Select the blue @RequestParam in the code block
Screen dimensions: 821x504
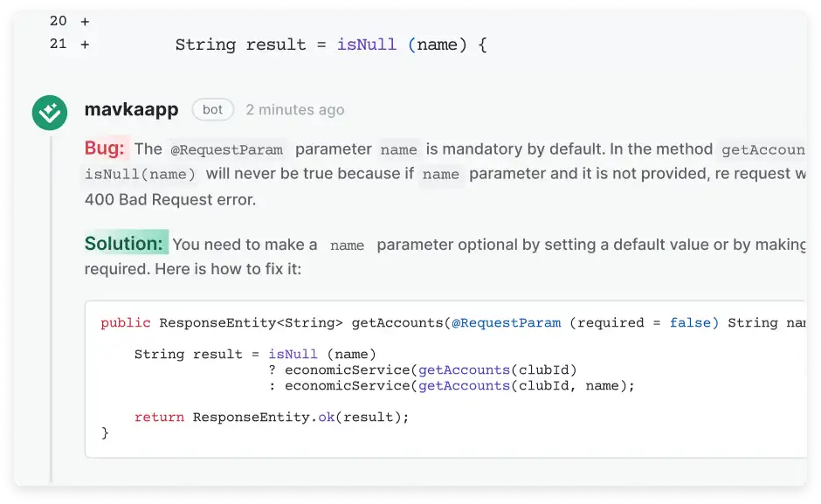tap(507, 322)
